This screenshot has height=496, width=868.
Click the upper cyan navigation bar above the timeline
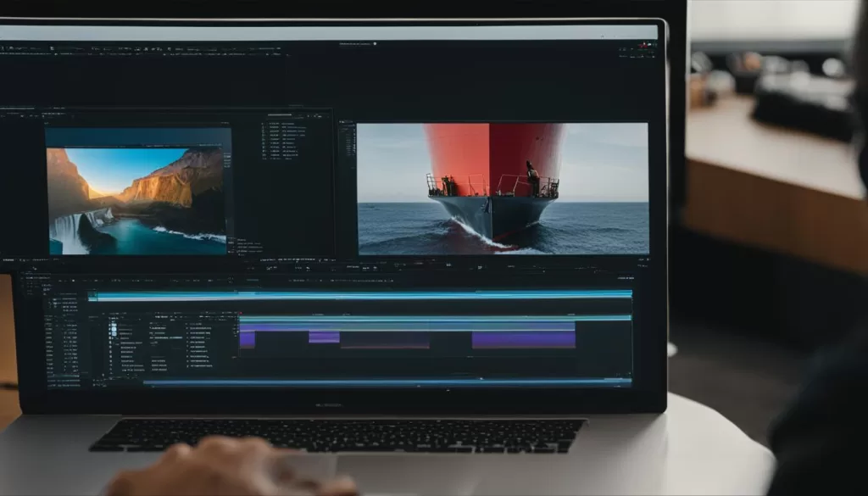pyautogui.click(x=359, y=295)
